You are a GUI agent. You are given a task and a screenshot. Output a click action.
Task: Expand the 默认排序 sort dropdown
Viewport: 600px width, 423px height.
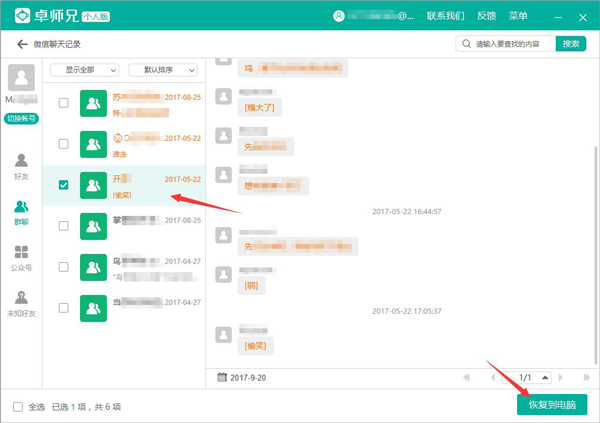point(163,70)
